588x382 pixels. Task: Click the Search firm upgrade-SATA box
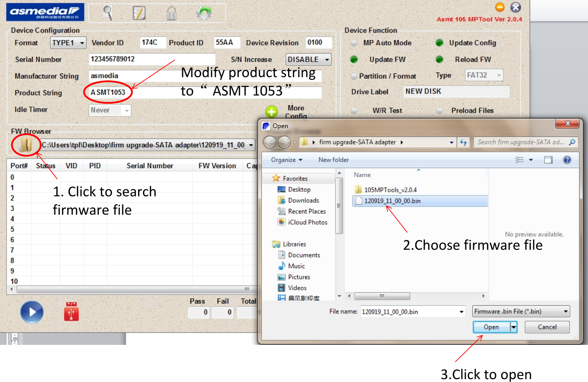[x=526, y=142]
